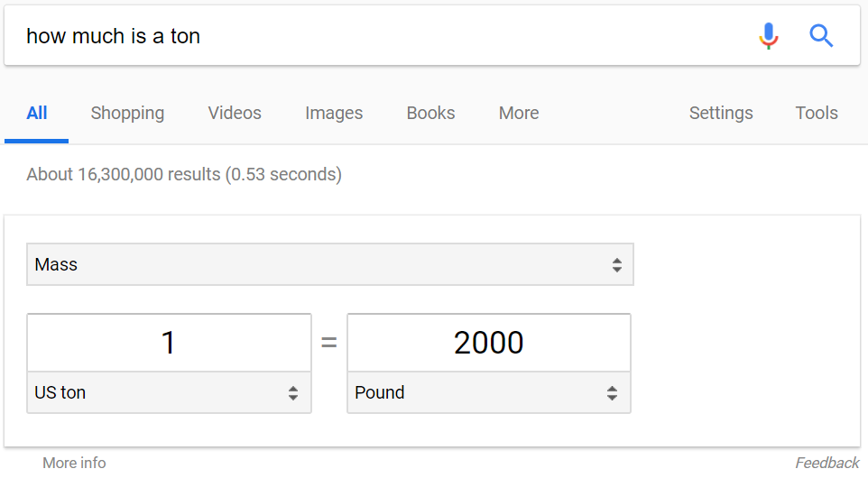868x478 pixels.
Task: Click the input value field showing 1
Action: click(169, 343)
